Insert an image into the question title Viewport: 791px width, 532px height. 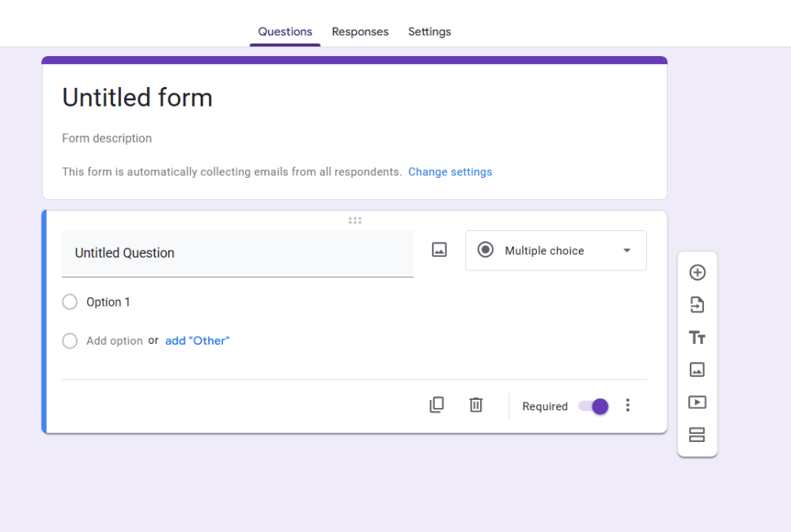coord(439,250)
